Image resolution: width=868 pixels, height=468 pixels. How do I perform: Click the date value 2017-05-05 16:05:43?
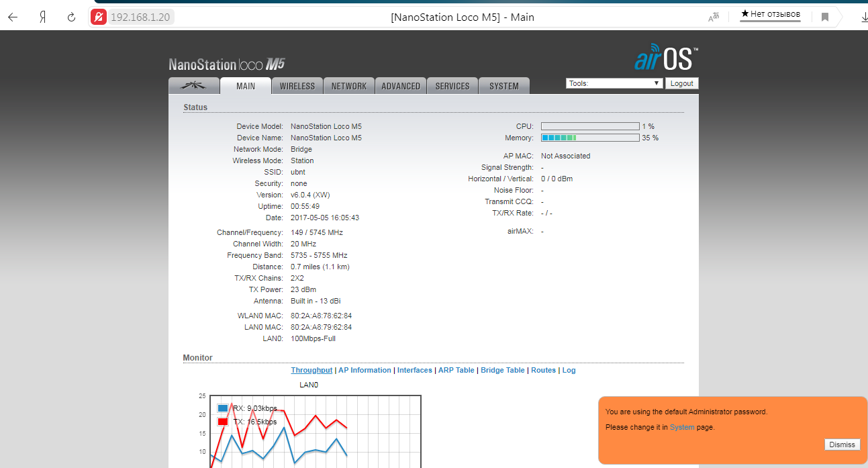point(325,218)
